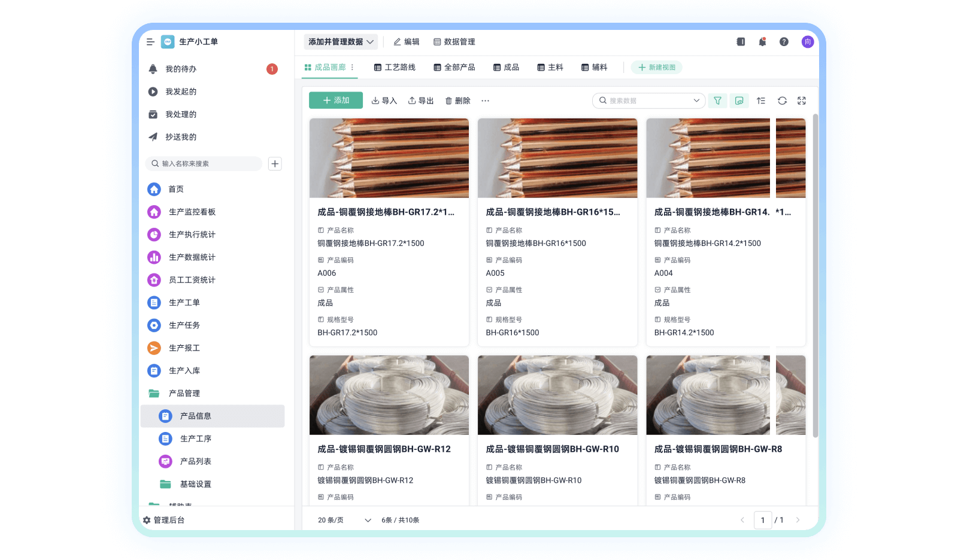Click the 添加 button
The width and height of the screenshot is (958, 560).
335,100
